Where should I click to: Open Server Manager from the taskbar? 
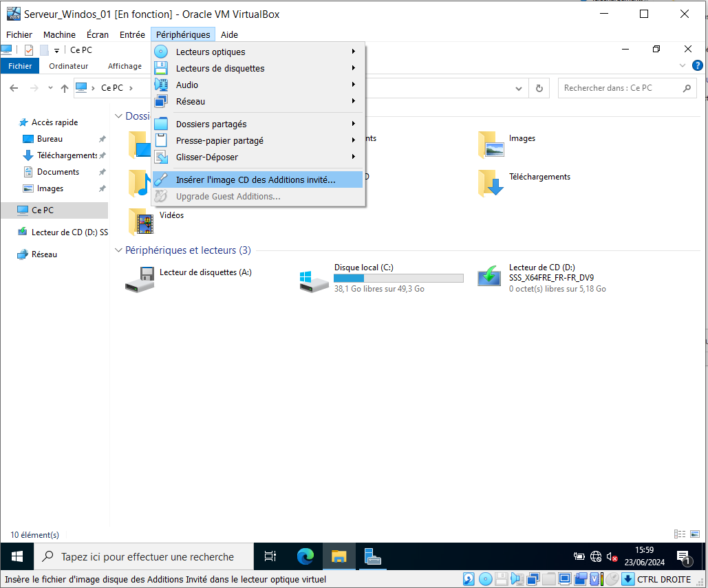click(x=372, y=556)
